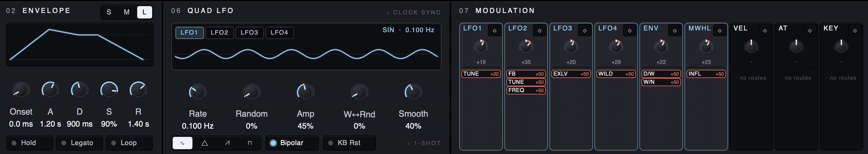
Task: Select the TUNE +20 route under LFO1
Action: [481, 74]
